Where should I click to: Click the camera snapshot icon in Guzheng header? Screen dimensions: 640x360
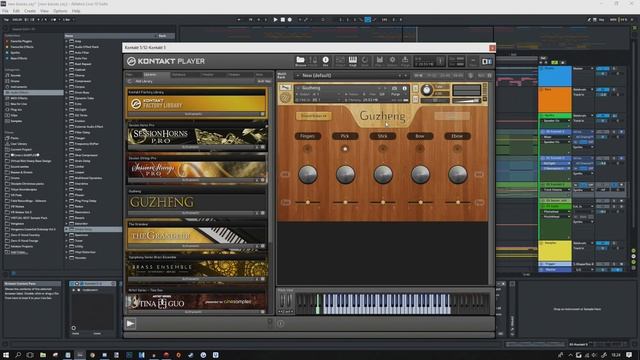tap(394, 88)
